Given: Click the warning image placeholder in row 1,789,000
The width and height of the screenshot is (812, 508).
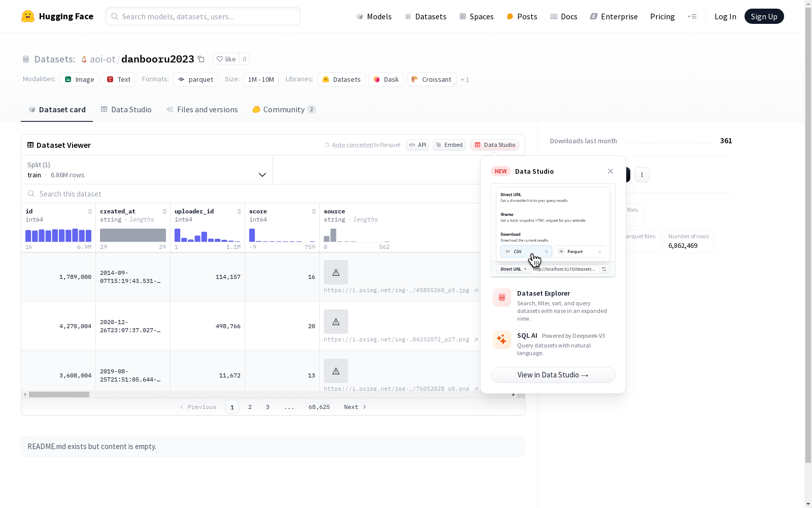Looking at the screenshot, I should (x=336, y=272).
